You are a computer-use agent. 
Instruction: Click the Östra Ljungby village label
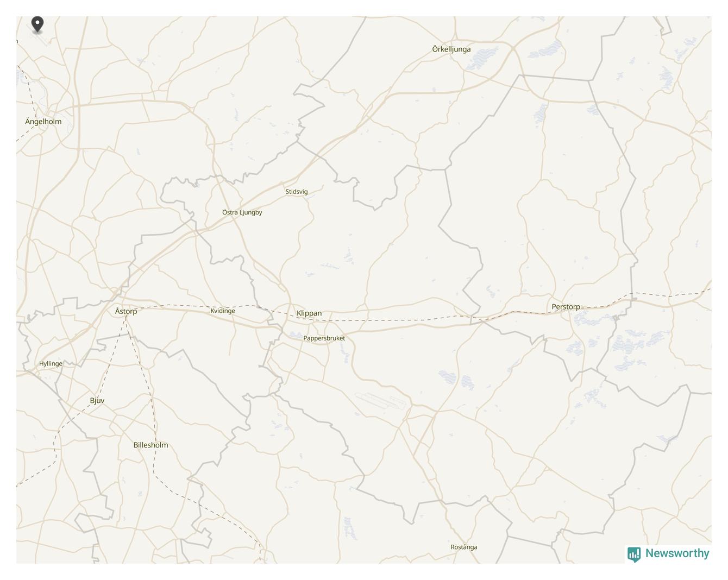tap(242, 212)
